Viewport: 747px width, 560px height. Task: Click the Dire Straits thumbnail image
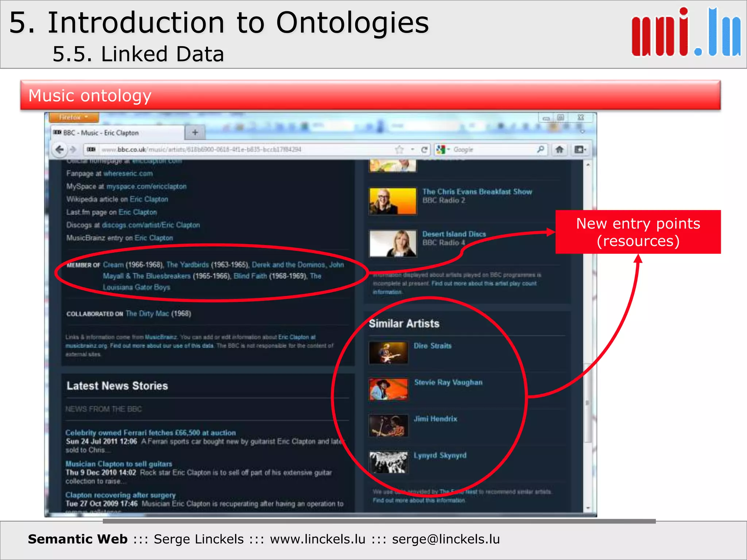388,353
